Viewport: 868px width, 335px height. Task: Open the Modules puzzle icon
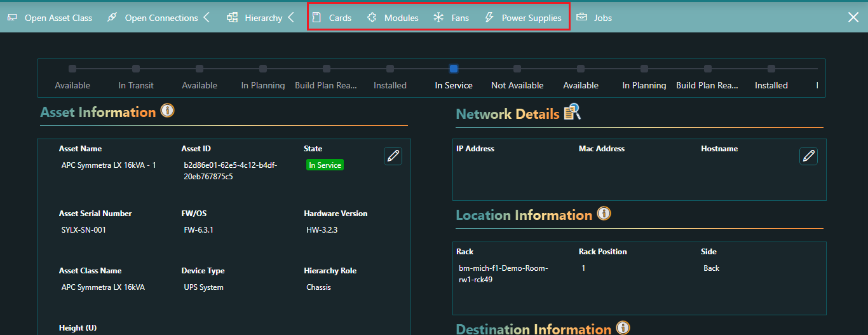tap(372, 18)
